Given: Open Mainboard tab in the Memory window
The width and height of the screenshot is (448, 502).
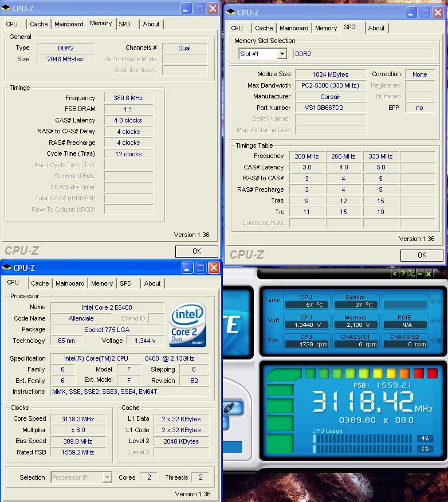Looking at the screenshot, I should (69, 24).
